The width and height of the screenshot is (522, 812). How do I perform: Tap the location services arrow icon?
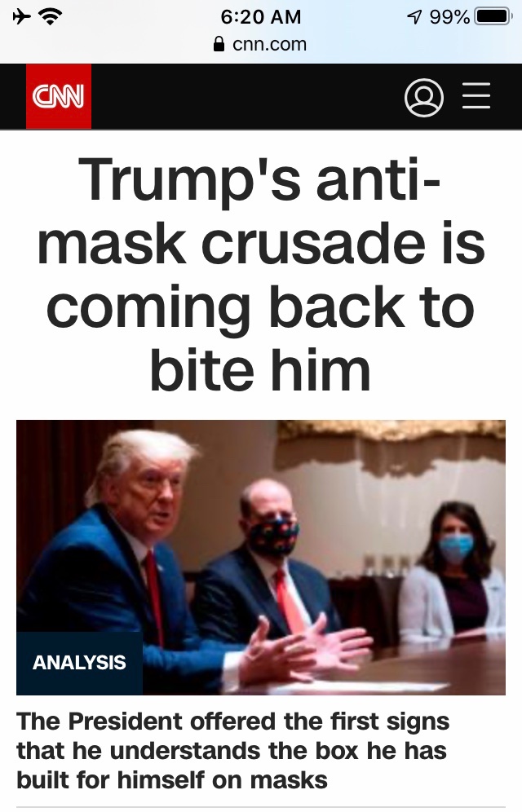coord(414,17)
